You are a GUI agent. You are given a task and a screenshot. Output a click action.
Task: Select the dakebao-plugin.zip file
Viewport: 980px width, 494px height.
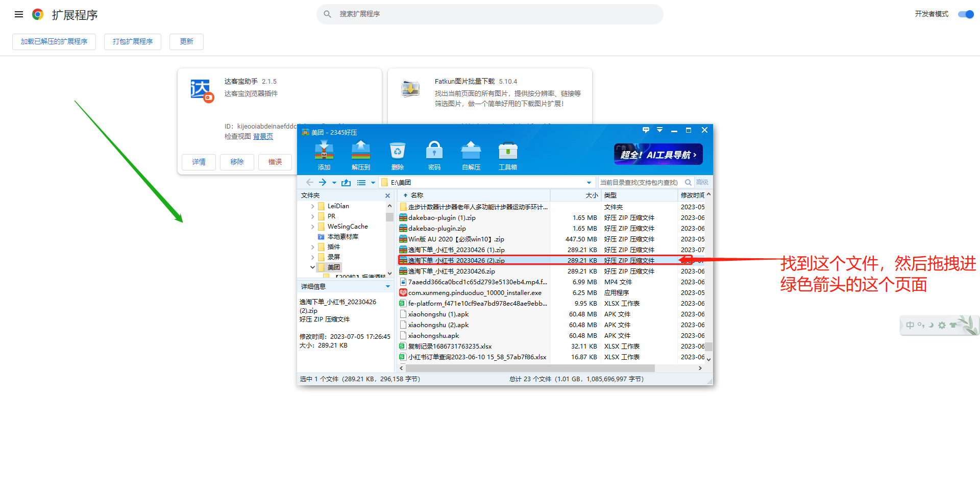[437, 229]
